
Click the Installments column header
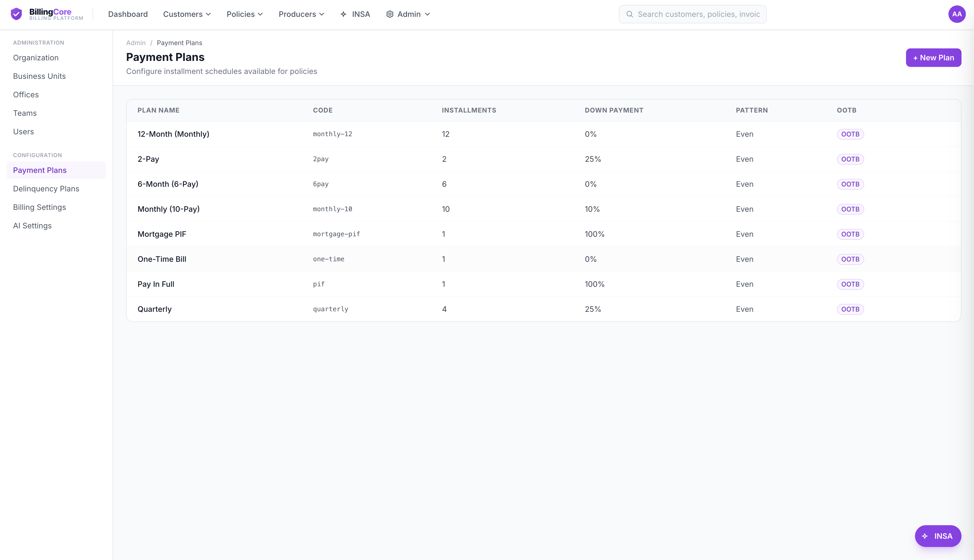tap(469, 110)
